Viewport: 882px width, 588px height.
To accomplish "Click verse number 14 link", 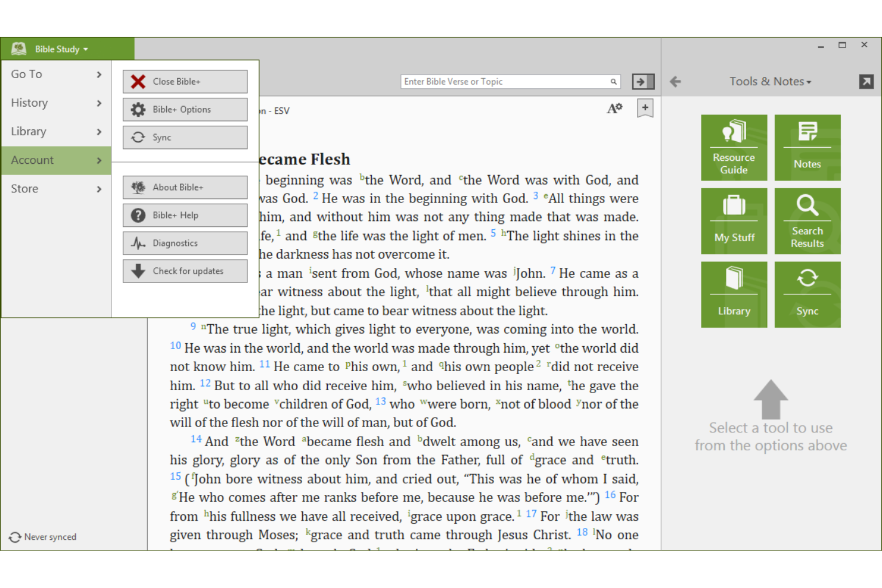I will tap(196, 439).
